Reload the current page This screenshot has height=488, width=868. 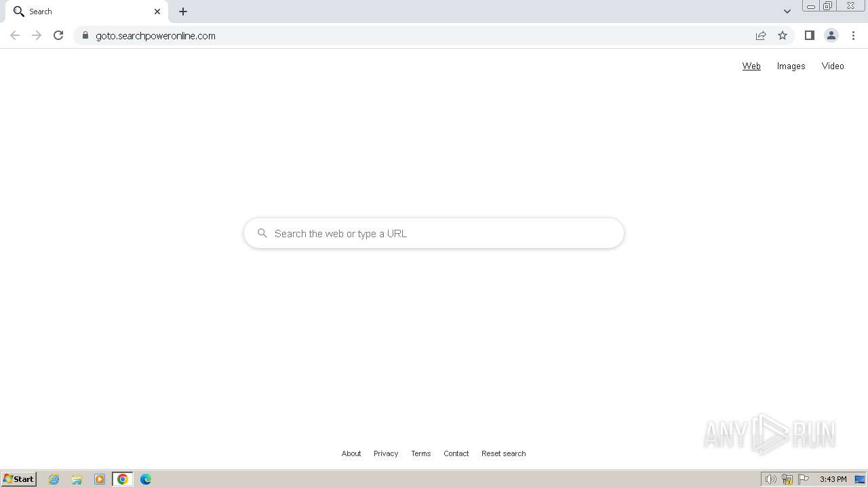click(58, 35)
